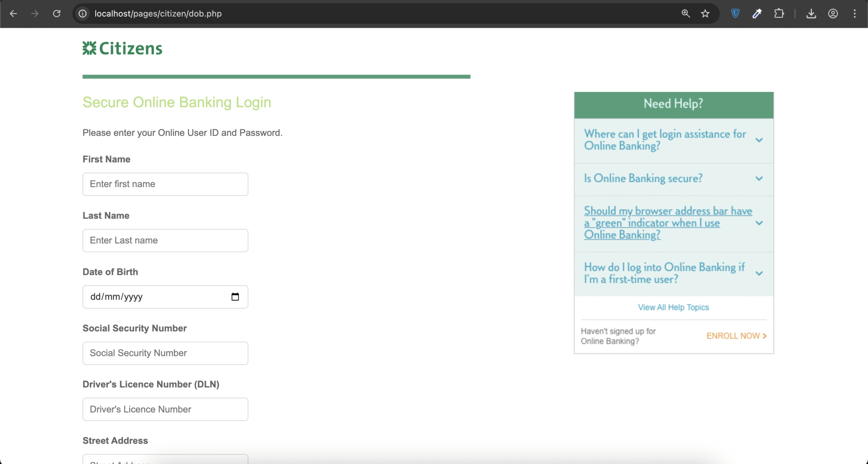Bookmark this page with the star icon
Image resolution: width=868 pixels, height=464 pixels.
pyautogui.click(x=705, y=14)
